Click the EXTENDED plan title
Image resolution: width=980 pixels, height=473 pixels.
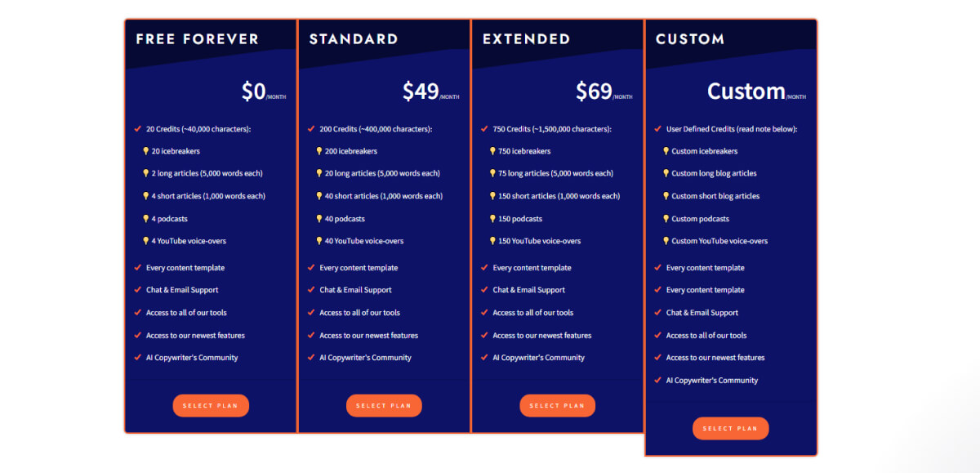coord(526,38)
